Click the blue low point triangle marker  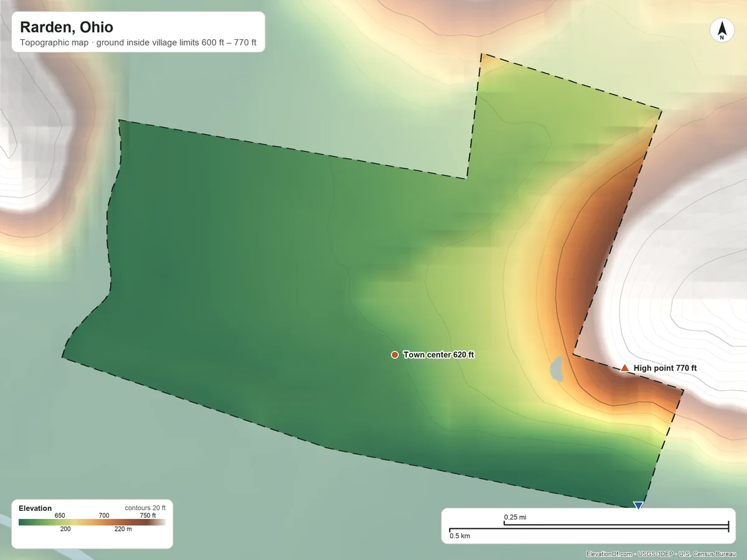click(x=637, y=505)
